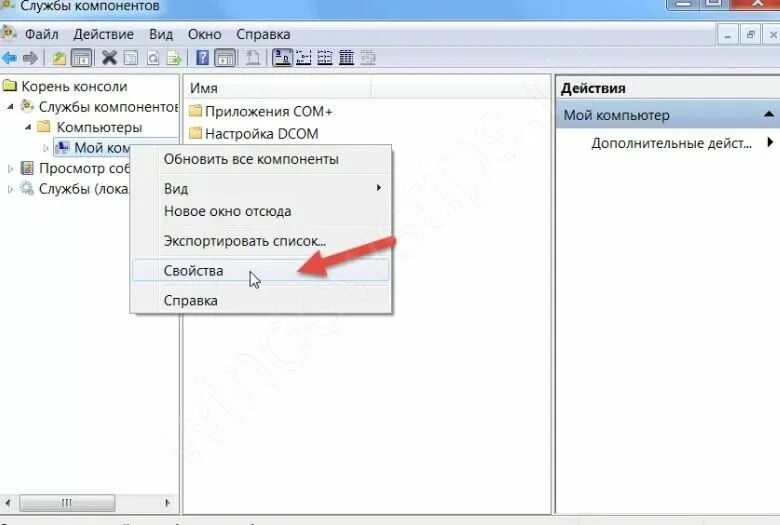Click the Forward arrow toolbar icon
Image resolution: width=780 pixels, height=525 pixels.
point(30,58)
